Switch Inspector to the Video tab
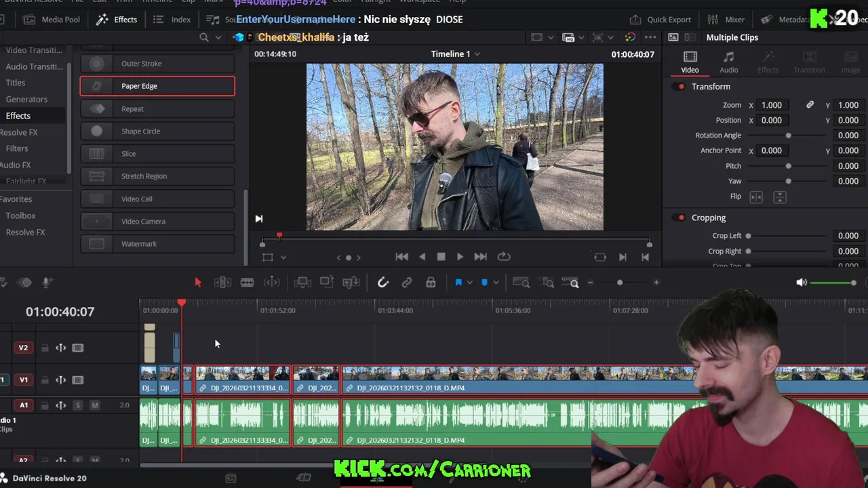The height and width of the screenshot is (488, 868). click(690, 62)
